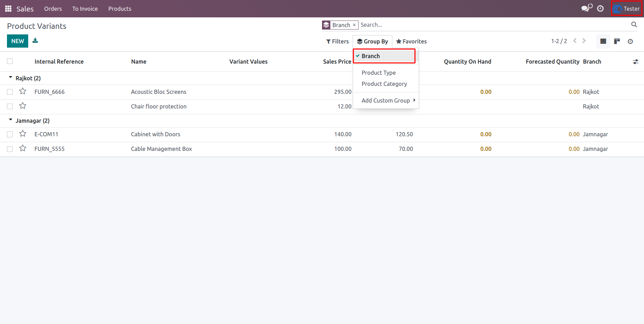Check the Chair floor protection row checkbox
644x324 pixels.
10,106
